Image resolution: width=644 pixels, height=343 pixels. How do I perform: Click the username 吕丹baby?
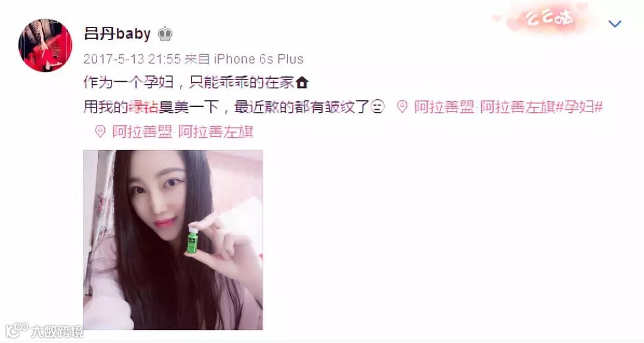click(x=117, y=33)
